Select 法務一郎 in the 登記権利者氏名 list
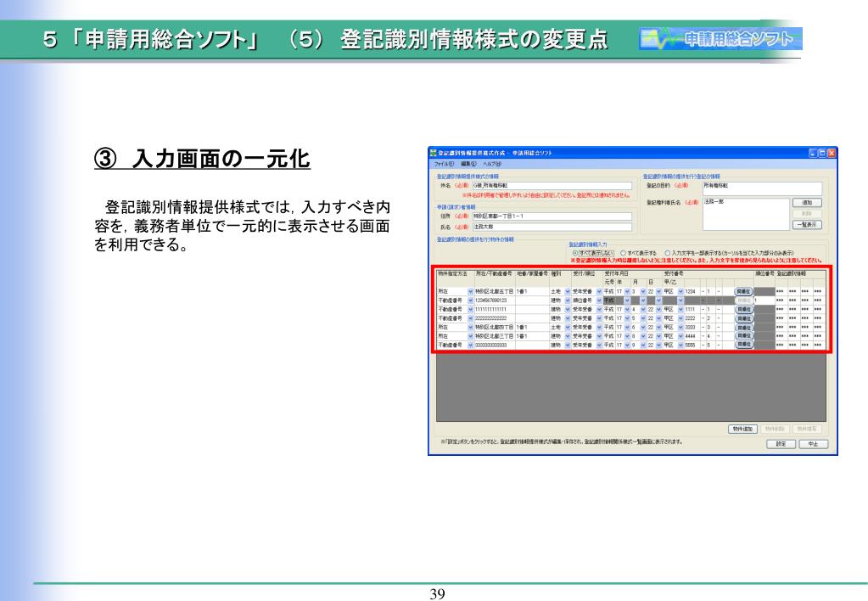Image resolution: width=868 pixels, height=601 pixels. click(714, 202)
